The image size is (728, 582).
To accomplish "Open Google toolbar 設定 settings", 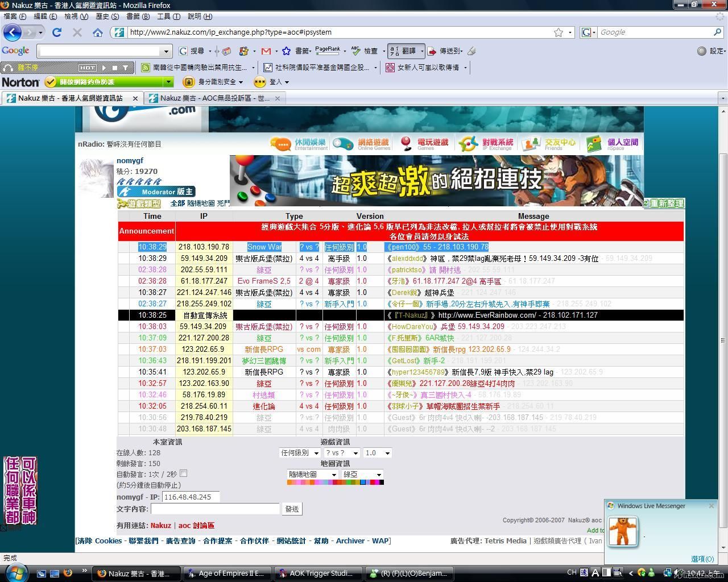I will pyautogui.click(x=712, y=51).
